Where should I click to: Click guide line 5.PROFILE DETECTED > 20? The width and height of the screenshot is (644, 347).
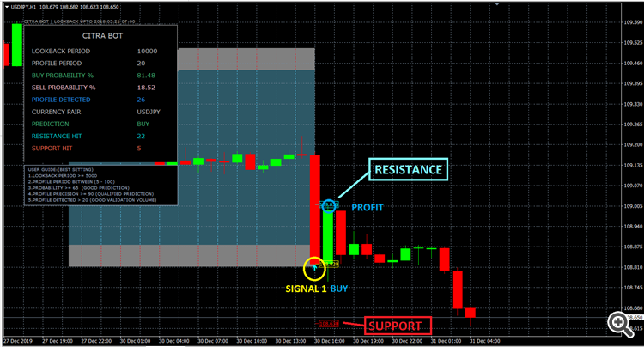point(92,200)
